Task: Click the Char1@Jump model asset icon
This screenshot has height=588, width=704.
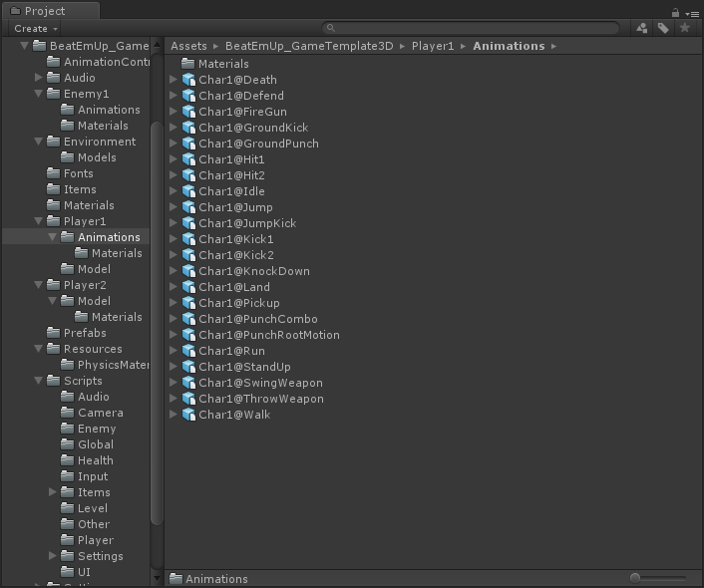Action: (188, 207)
